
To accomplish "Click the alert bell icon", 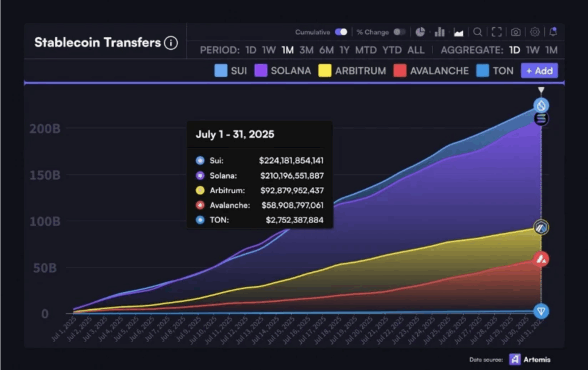I will tap(553, 32).
